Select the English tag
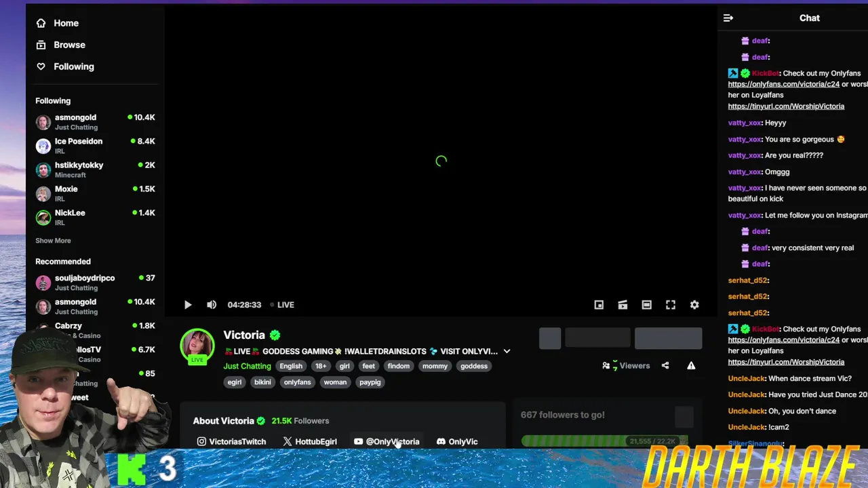Image resolution: width=868 pixels, height=488 pixels. click(291, 366)
